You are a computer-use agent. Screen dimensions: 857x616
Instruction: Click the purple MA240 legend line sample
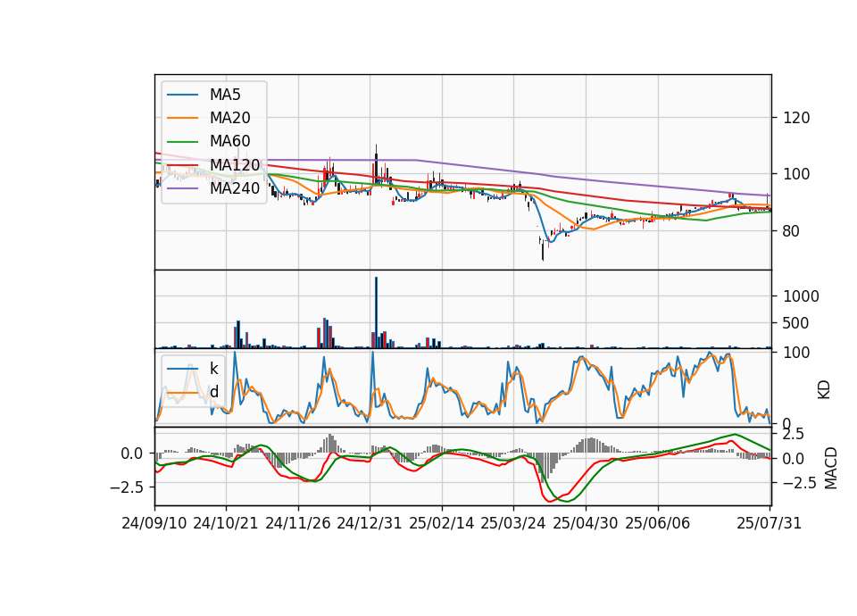point(182,188)
